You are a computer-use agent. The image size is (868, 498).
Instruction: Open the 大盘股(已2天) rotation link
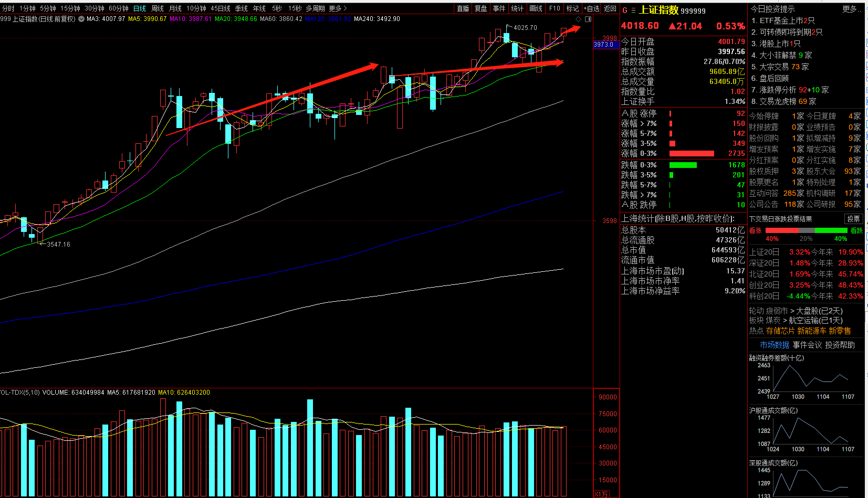819,311
